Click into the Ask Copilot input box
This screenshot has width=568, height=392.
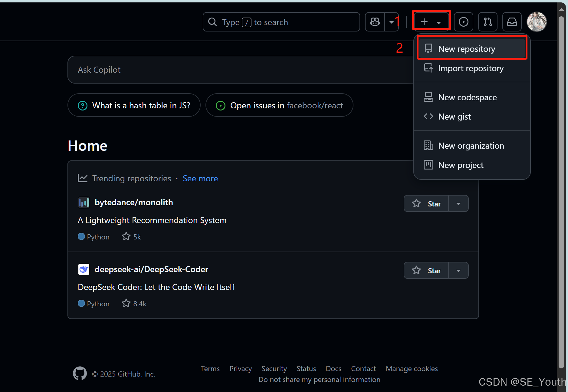241,70
